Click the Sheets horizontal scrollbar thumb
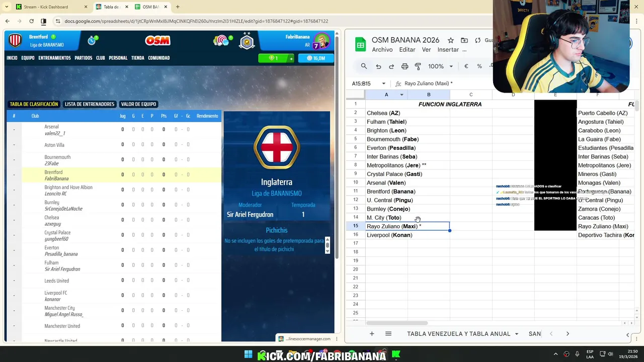 click(x=397, y=323)
